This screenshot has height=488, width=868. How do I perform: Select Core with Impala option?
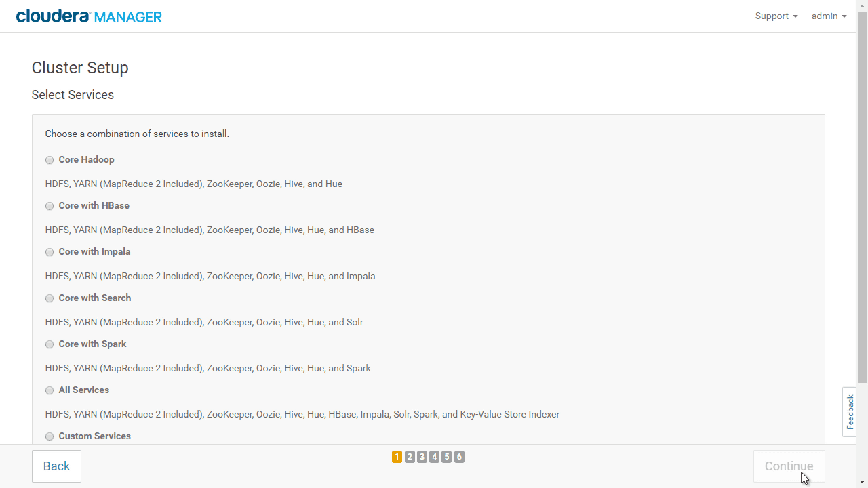pyautogui.click(x=50, y=253)
